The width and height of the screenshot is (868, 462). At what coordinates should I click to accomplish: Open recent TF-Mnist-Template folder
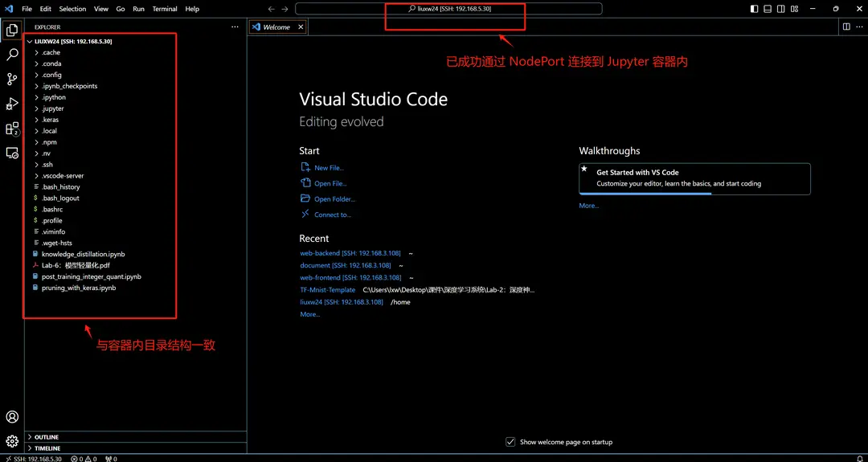coord(328,289)
